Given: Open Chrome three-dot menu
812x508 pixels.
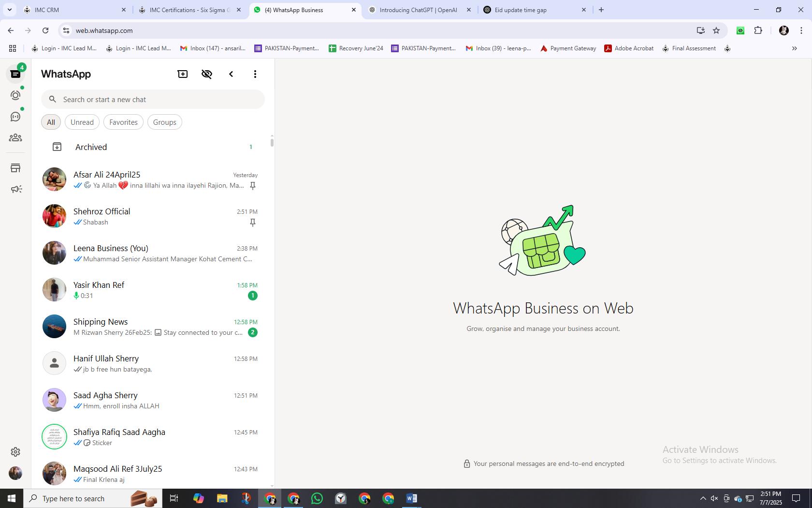Looking at the screenshot, I should (801, 30).
